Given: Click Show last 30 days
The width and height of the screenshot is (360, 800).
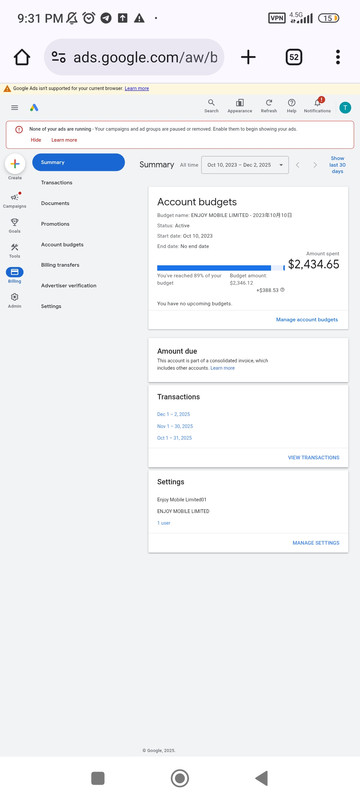Looking at the screenshot, I should 337,165.
